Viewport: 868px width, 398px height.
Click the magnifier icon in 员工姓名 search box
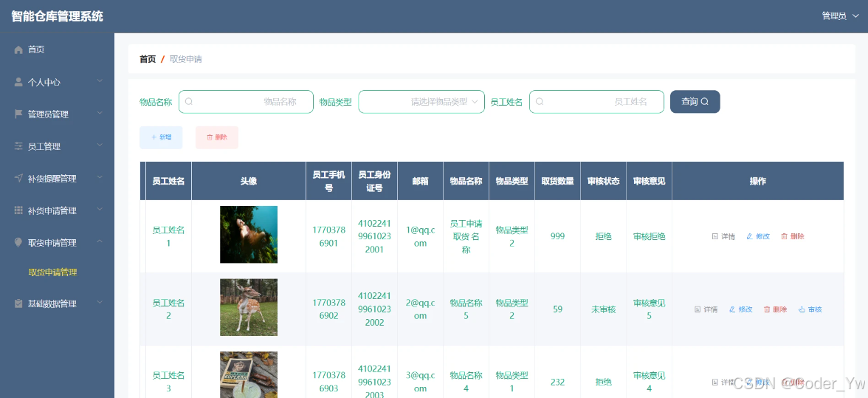tap(540, 102)
